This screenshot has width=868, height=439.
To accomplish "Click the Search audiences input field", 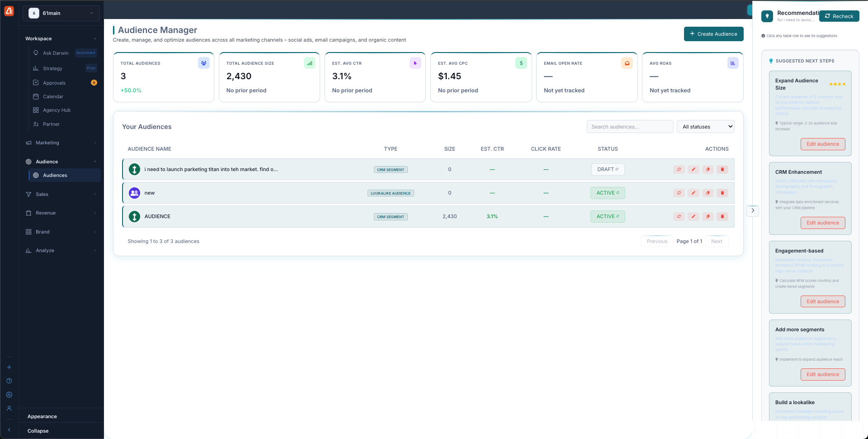I will tap(630, 127).
